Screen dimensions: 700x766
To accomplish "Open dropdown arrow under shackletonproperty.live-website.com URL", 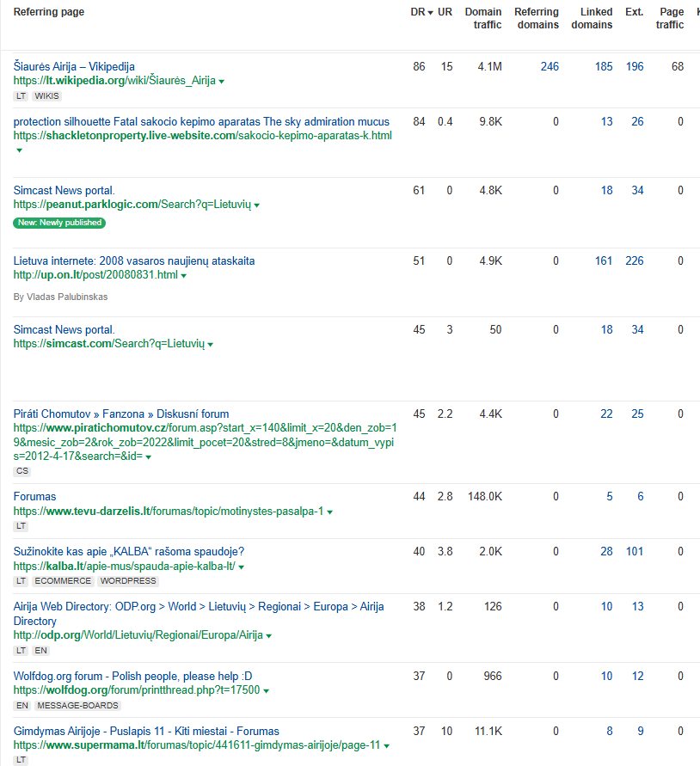I will pos(19,150).
